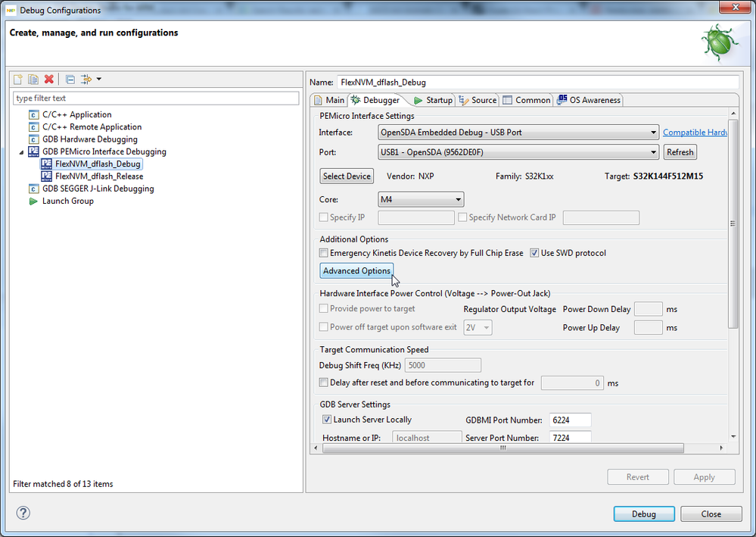The width and height of the screenshot is (756, 537).
Task: Duplicate the selected launch configuration
Action: 33,79
